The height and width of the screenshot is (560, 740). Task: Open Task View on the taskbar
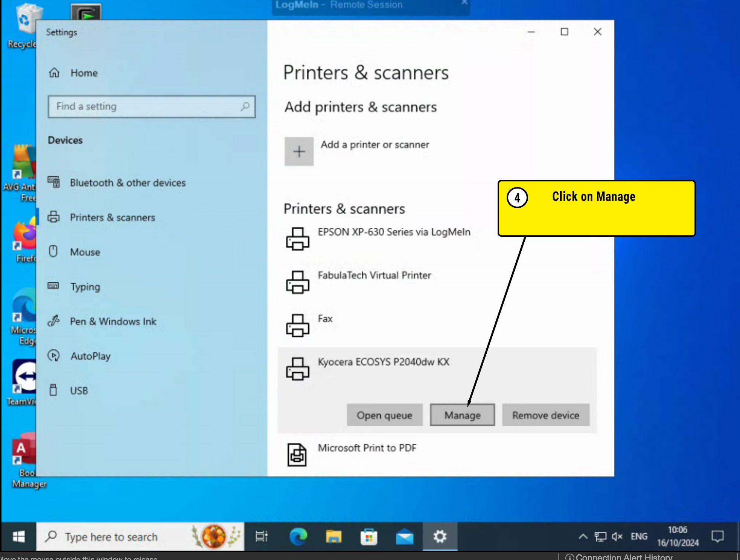261,537
